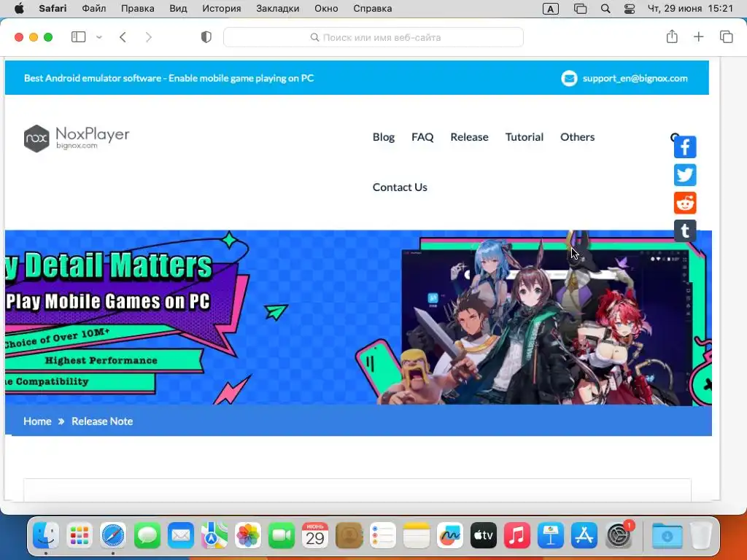The width and height of the screenshot is (747, 560).
Task: Open the Правка menu
Action: pos(138,9)
